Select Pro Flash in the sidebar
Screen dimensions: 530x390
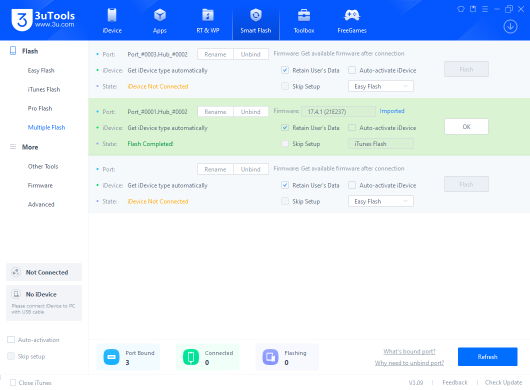(x=40, y=108)
